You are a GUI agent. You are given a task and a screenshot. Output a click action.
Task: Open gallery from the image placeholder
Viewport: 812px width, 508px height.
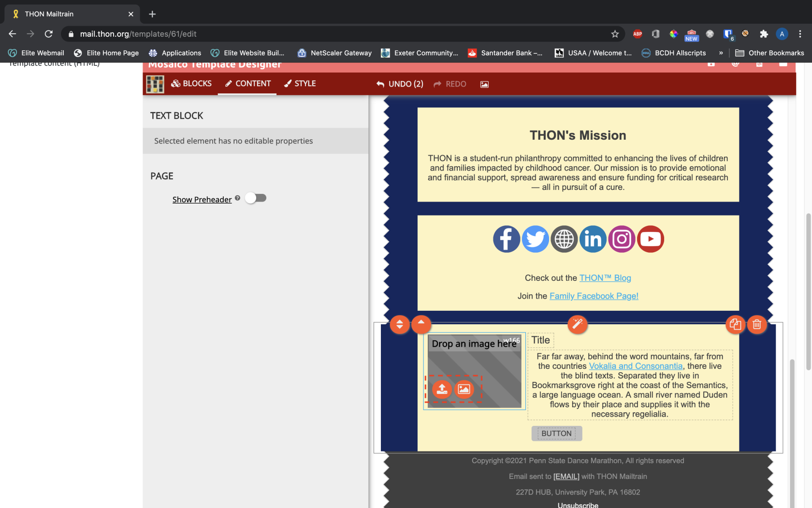[x=464, y=389]
